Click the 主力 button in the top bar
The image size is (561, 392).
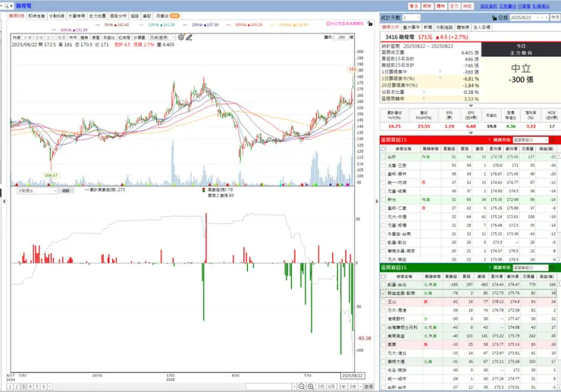click(x=454, y=6)
